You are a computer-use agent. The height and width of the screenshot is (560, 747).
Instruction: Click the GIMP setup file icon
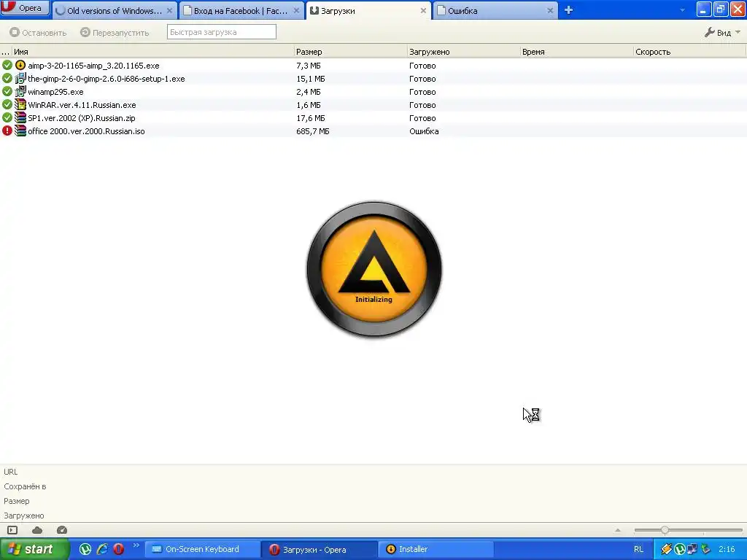point(20,78)
